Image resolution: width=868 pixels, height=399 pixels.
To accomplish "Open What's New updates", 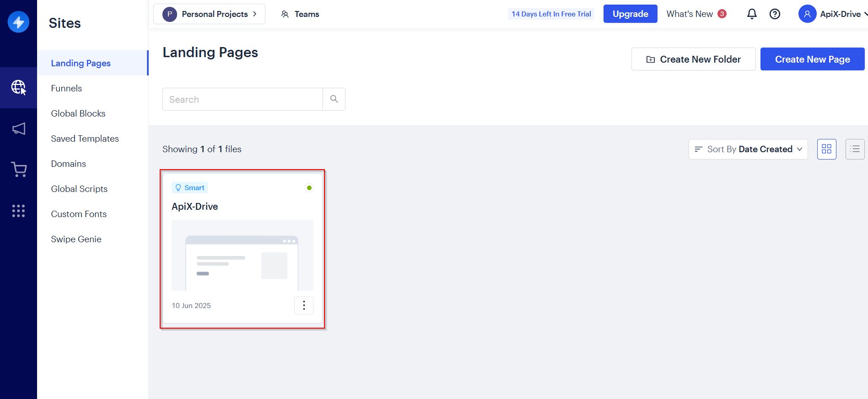I will 696,14.
